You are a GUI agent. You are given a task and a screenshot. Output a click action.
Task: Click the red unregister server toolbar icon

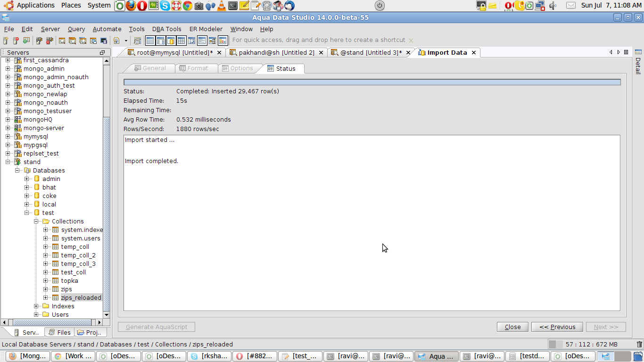point(16,41)
